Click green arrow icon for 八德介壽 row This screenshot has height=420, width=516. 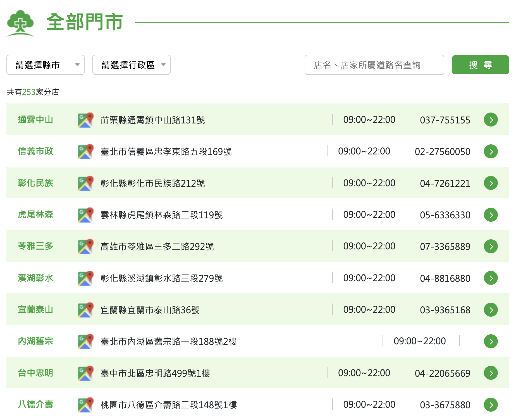[491, 405]
